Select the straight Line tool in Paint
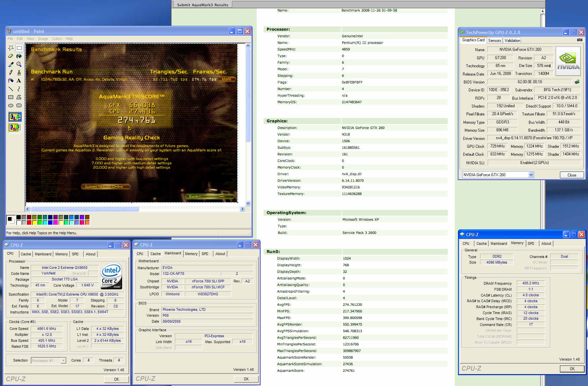Image resolution: width=588 pixels, height=386 pixels. point(11,89)
